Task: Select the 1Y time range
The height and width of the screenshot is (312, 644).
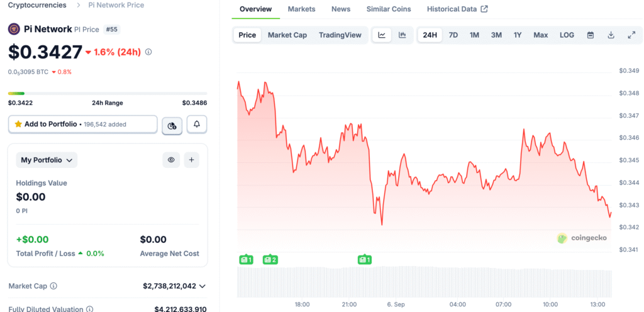Action: click(518, 35)
